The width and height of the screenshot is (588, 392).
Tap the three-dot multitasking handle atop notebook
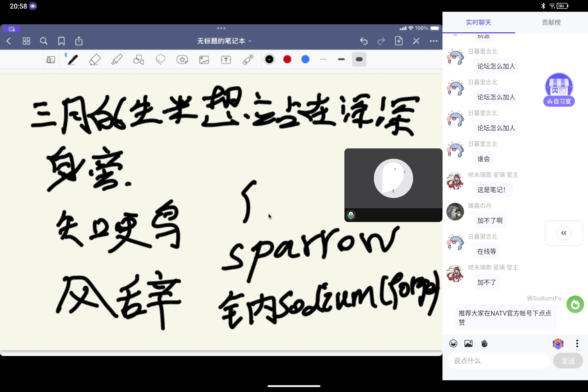click(x=221, y=28)
